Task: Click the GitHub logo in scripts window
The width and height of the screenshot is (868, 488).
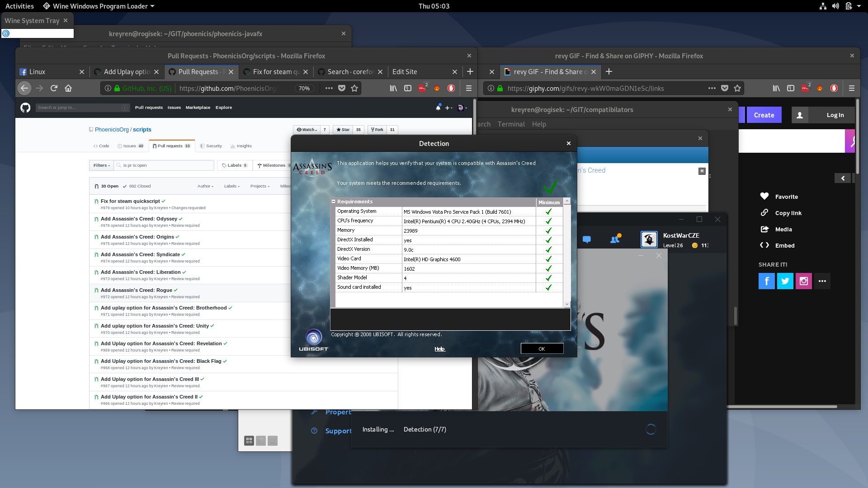Action: 25,108
